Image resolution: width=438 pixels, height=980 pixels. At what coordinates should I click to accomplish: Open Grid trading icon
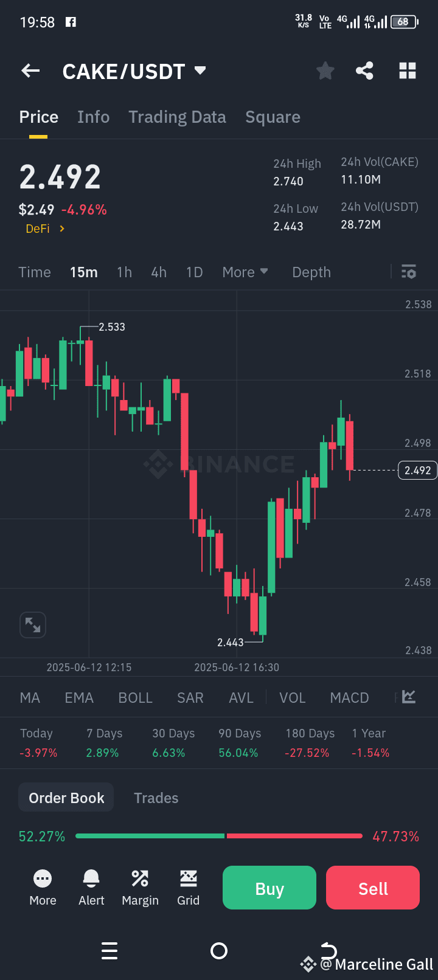(x=189, y=887)
